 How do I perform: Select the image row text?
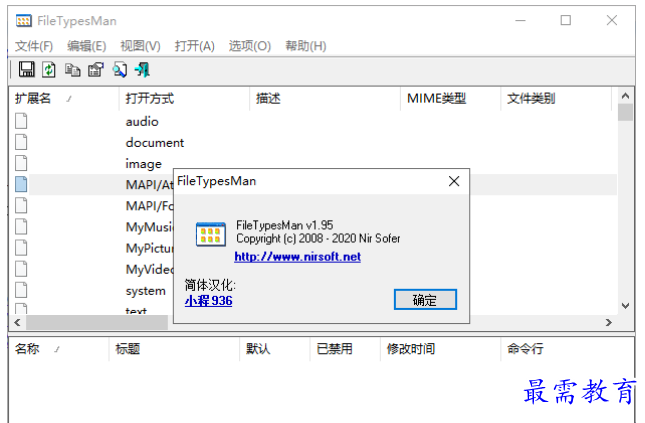pos(144,164)
